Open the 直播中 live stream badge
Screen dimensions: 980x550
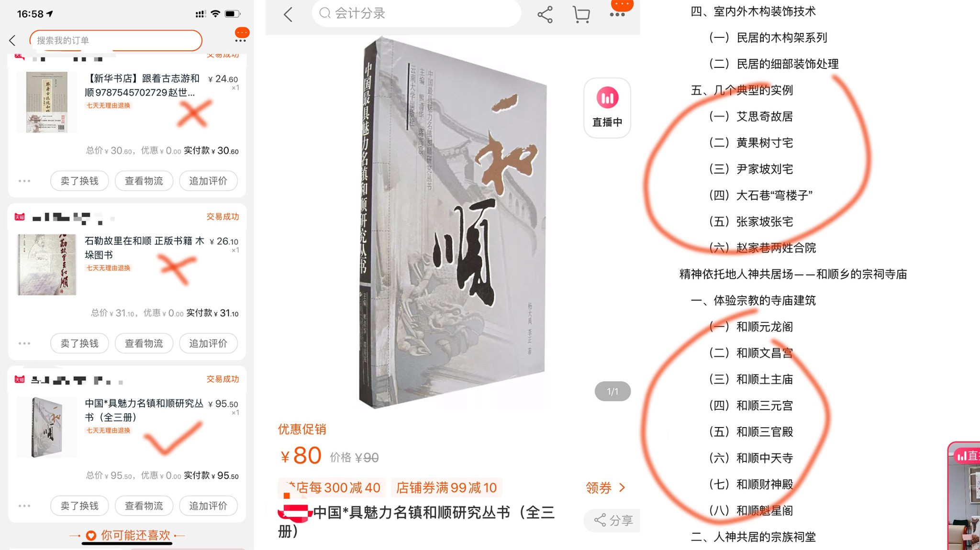pos(607,108)
